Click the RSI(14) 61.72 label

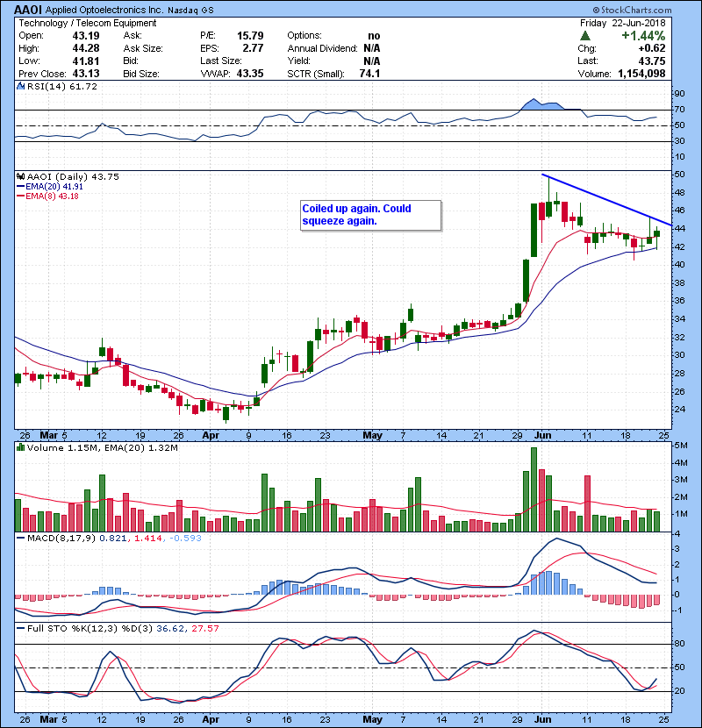point(62,86)
